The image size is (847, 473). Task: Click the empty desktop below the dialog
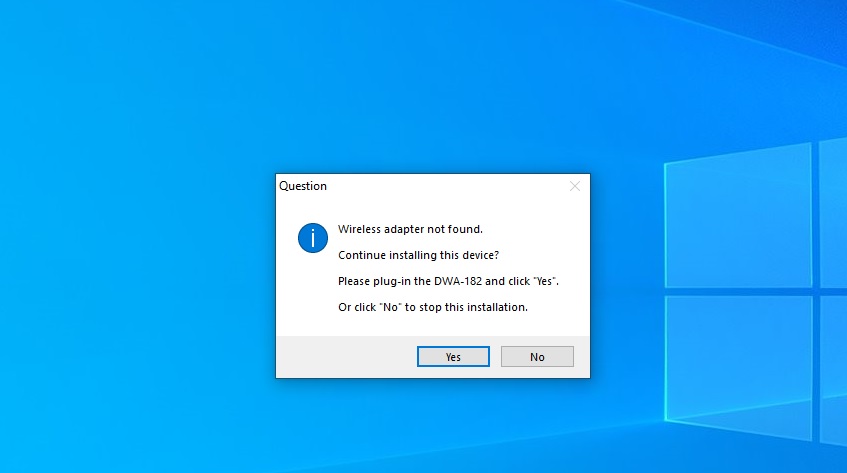[x=432, y=427]
